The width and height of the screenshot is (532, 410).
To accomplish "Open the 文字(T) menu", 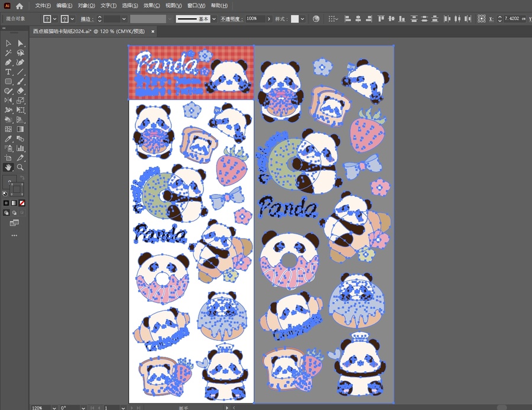I will click(x=108, y=5).
